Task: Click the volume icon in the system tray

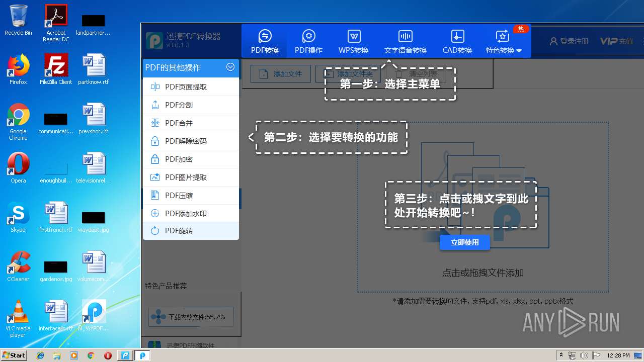Action: (x=584, y=355)
